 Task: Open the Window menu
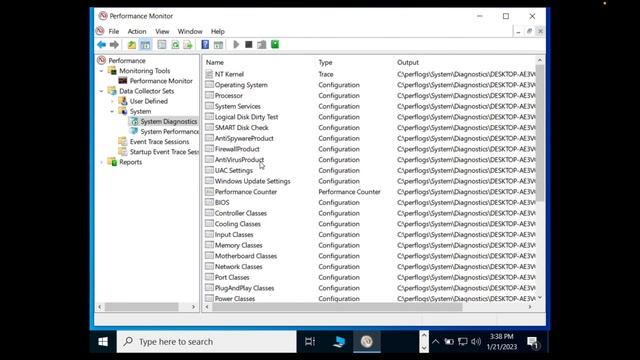[190, 31]
